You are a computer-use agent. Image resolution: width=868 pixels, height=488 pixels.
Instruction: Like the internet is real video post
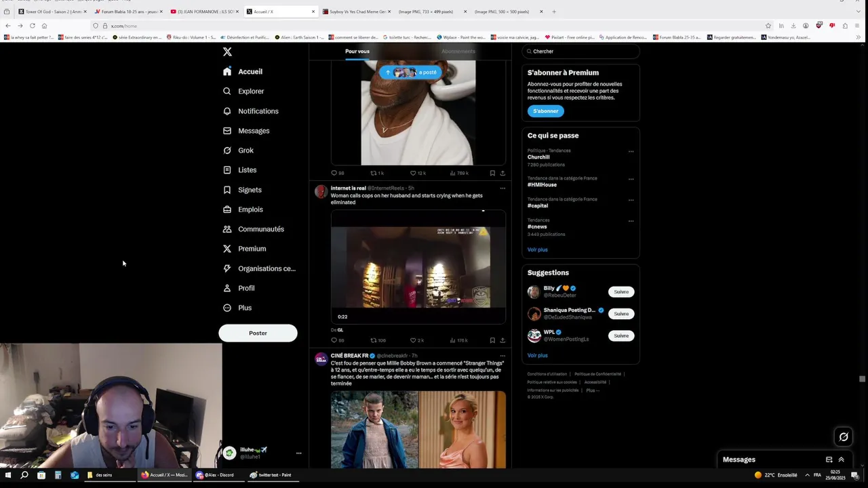(416, 340)
